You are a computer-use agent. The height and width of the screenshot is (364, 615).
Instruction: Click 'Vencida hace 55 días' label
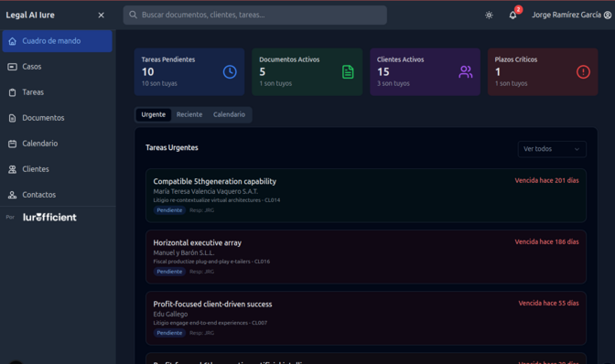coord(548,303)
